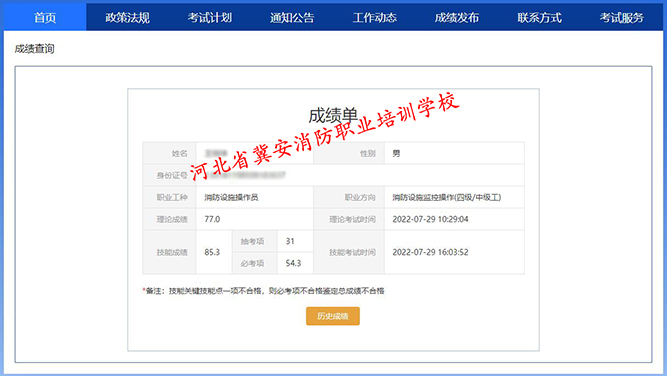Click the 成绩单 title text
667x376 pixels.
(333, 115)
